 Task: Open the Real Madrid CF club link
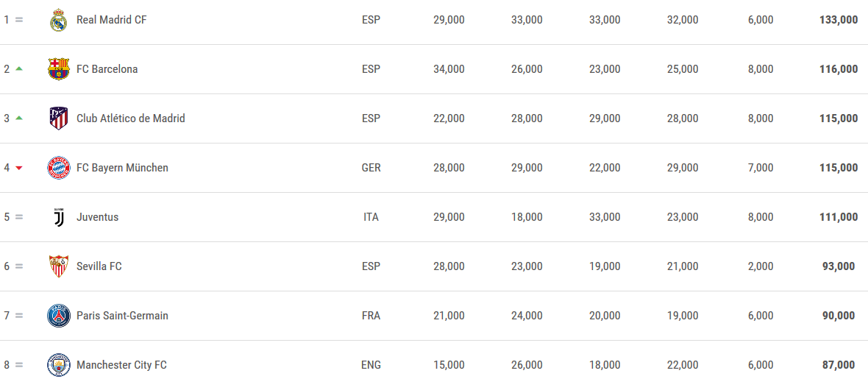point(112,20)
